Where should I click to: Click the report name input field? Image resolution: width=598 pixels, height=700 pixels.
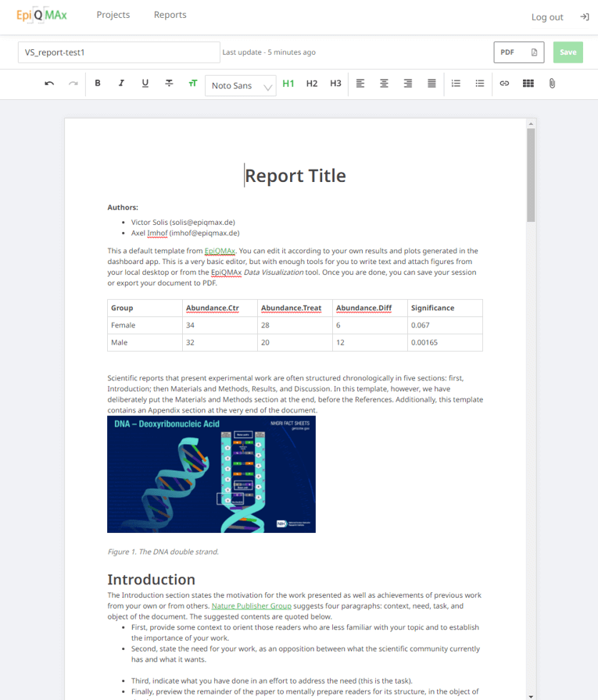coord(119,52)
